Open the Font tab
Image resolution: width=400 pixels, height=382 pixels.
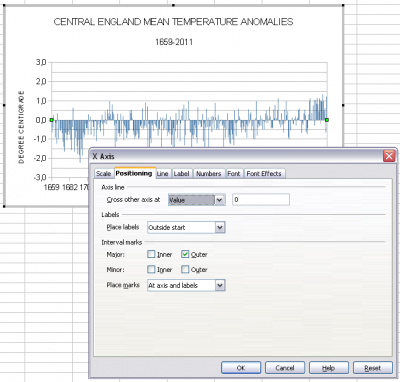click(234, 174)
